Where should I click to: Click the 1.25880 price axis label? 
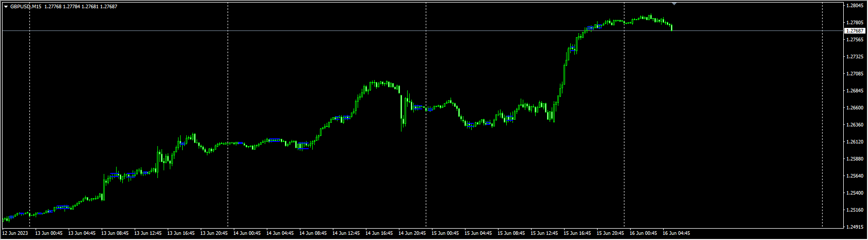click(x=855, y=159)
